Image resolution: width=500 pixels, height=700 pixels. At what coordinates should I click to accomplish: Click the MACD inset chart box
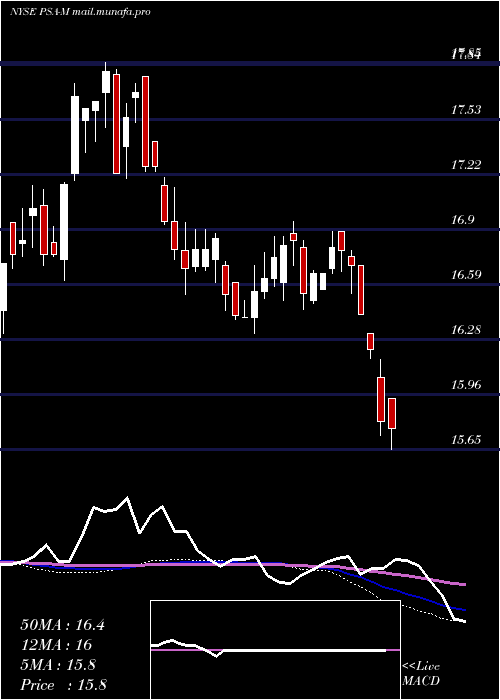[275, 650]
